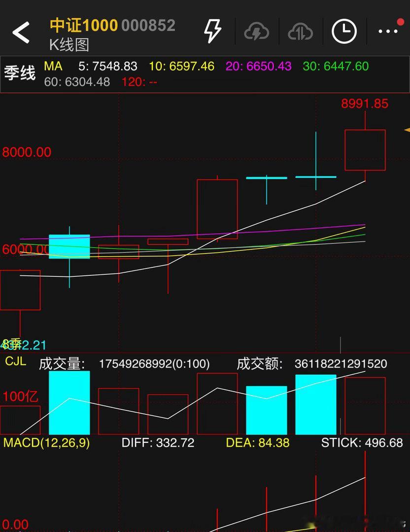Tap the 000852 index code

(148, 26)
